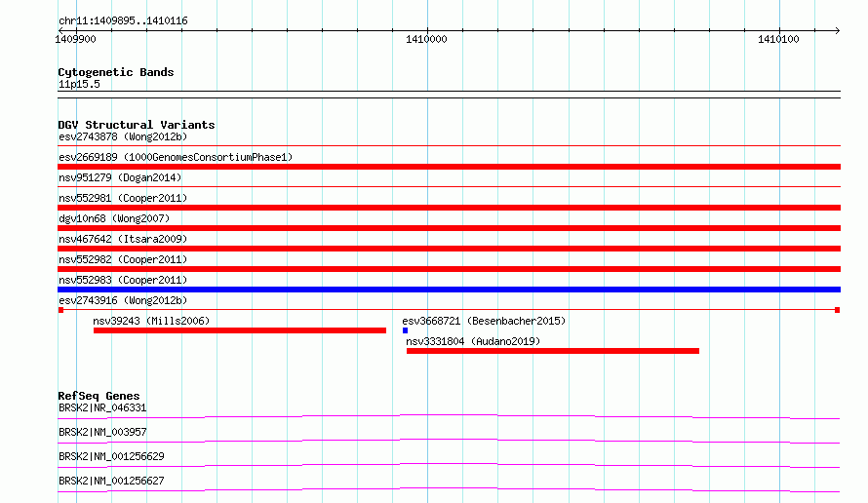Open the BRSK2|NR_046331 transcript label
Image resolution: width=868 pixels, height=503 pixels.
pos(102,407)
